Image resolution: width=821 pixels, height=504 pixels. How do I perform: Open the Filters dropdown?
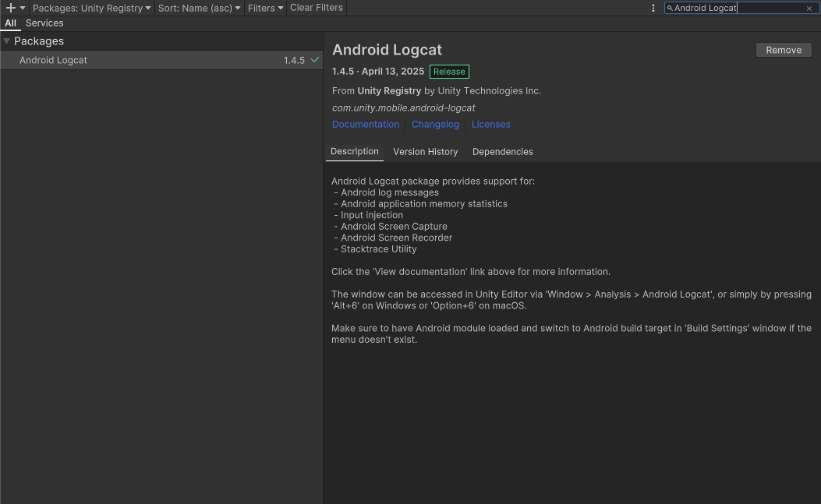tap(265, 8)
